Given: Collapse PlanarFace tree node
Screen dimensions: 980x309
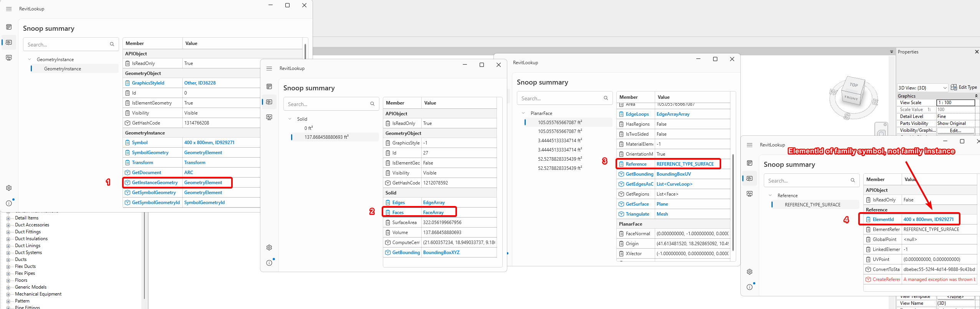Looking at the screenshot, I should coord(523,113).
